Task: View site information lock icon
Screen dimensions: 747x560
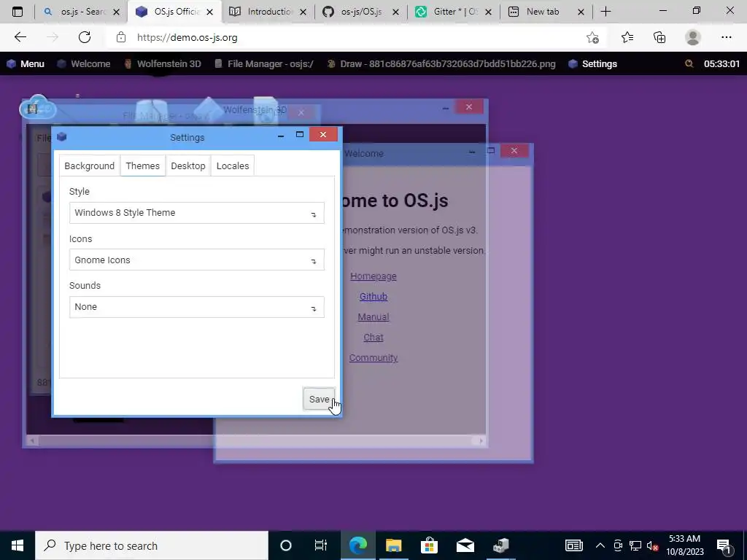Action: point(121,37)
